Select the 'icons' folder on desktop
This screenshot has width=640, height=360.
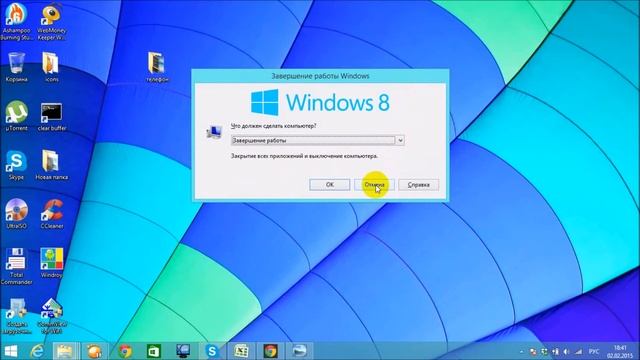tap(51, 67)
